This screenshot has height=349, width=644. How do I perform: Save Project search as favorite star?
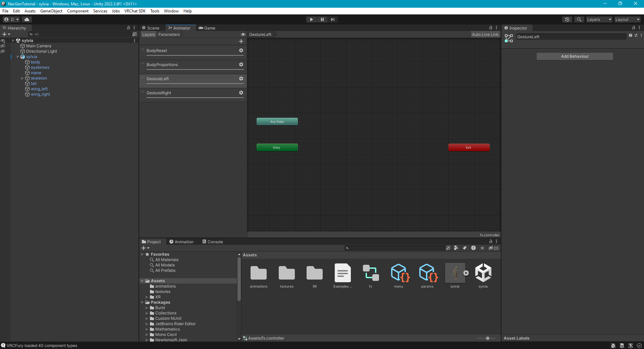tap(482, 248)
